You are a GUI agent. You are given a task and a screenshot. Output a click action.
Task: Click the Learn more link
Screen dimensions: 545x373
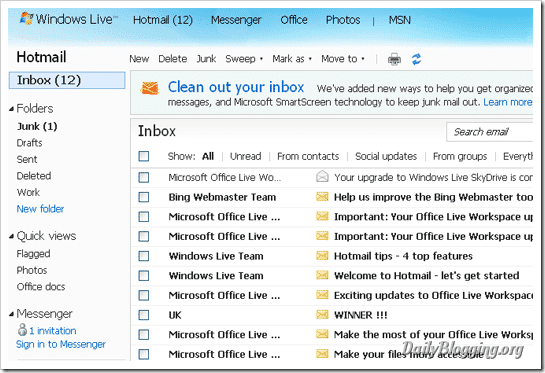click(507, 102)
